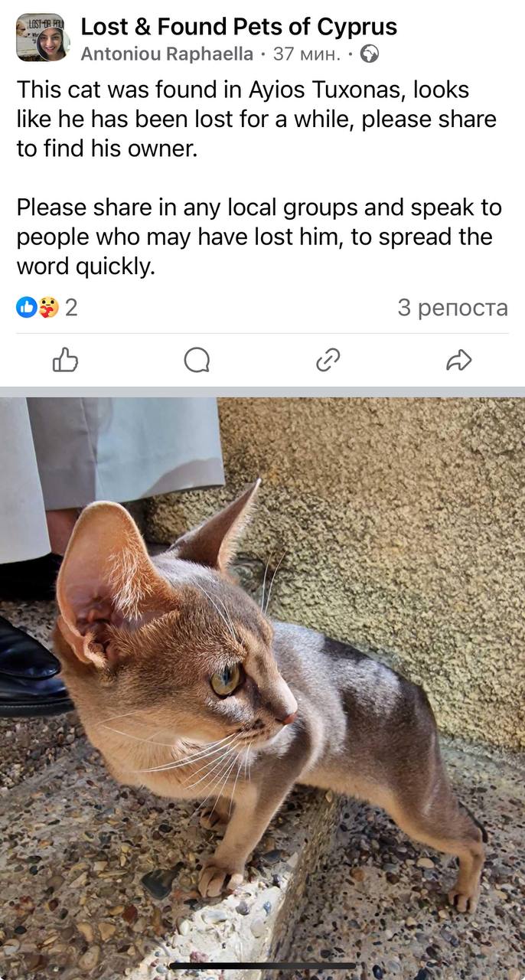Tap the gray separator above the photo
Screen dimensions: 525x980
point(262,392)
